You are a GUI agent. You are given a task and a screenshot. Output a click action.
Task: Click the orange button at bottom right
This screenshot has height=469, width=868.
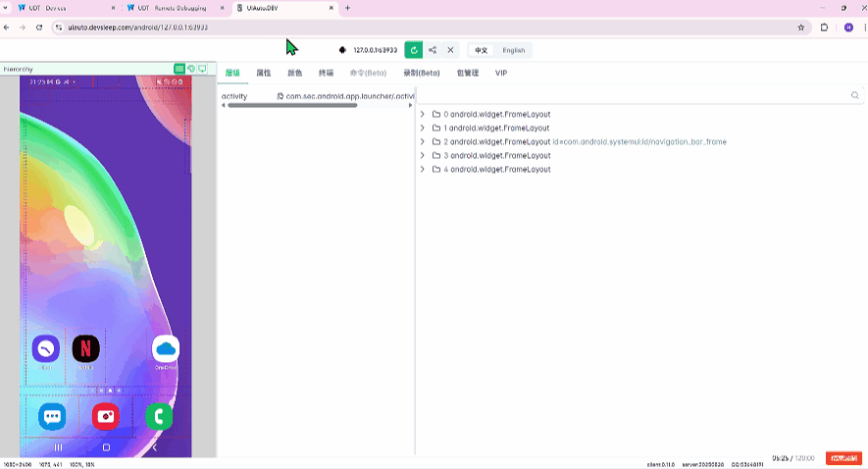pos(843,458)
